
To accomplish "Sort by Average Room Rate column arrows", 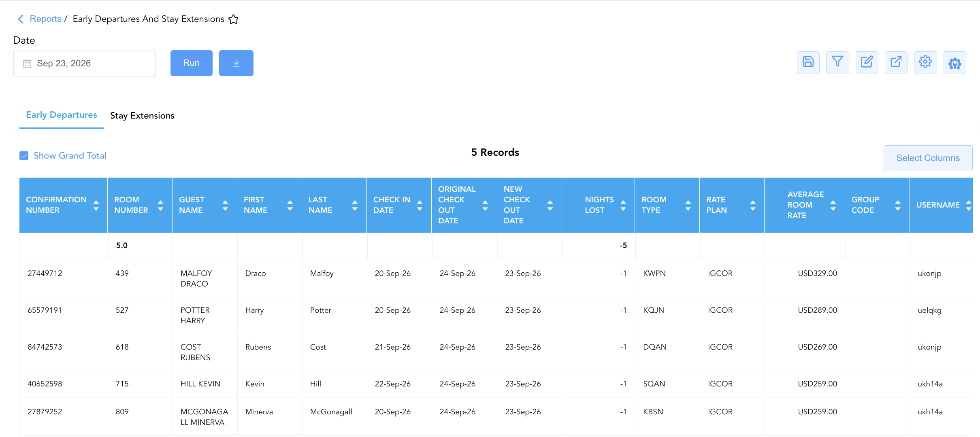I will click(x=833, y=205).
